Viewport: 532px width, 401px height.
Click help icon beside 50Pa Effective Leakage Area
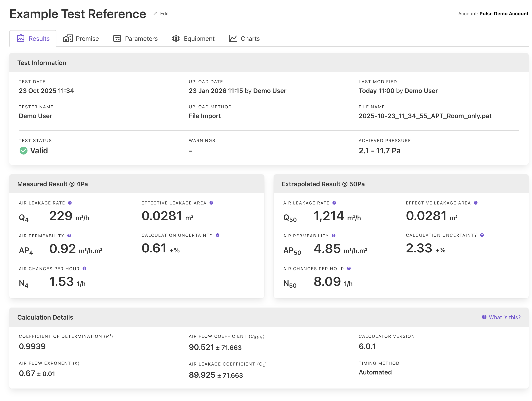pos(475,203)
